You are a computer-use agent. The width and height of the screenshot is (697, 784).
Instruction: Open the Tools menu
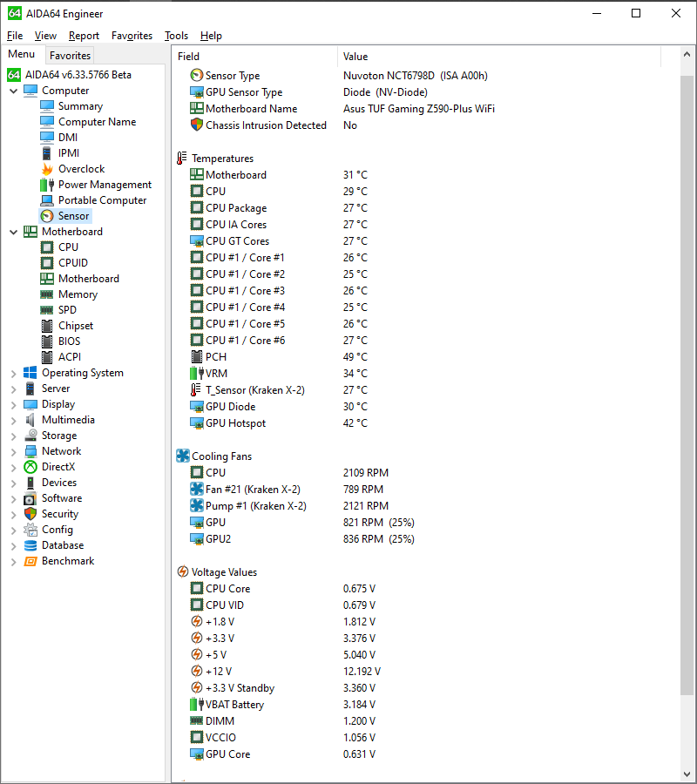176,36
